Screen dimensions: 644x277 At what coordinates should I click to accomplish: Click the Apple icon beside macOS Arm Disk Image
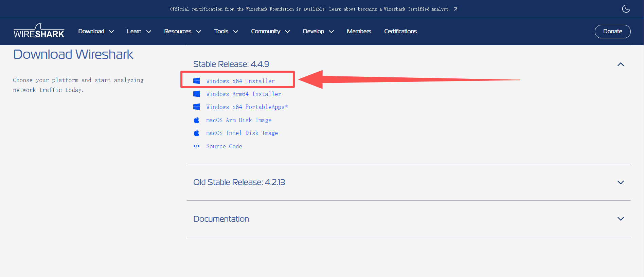click(x=196, y=120)
